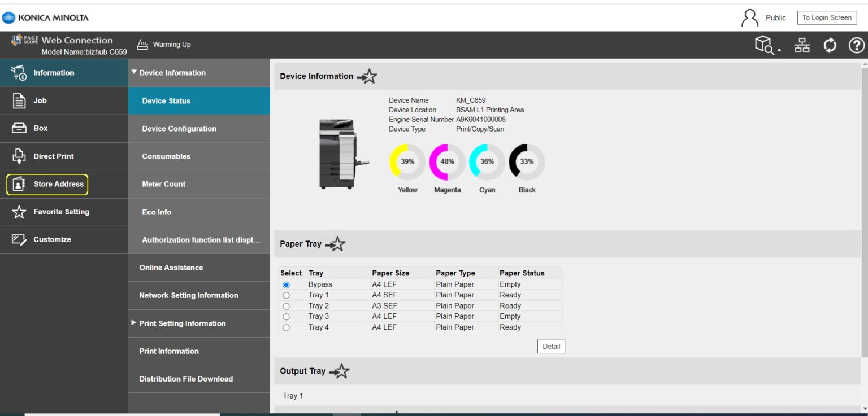Viewport: 868px width, 416px height.
Task: Switch to Device Configuration
Action: [178, 128]
